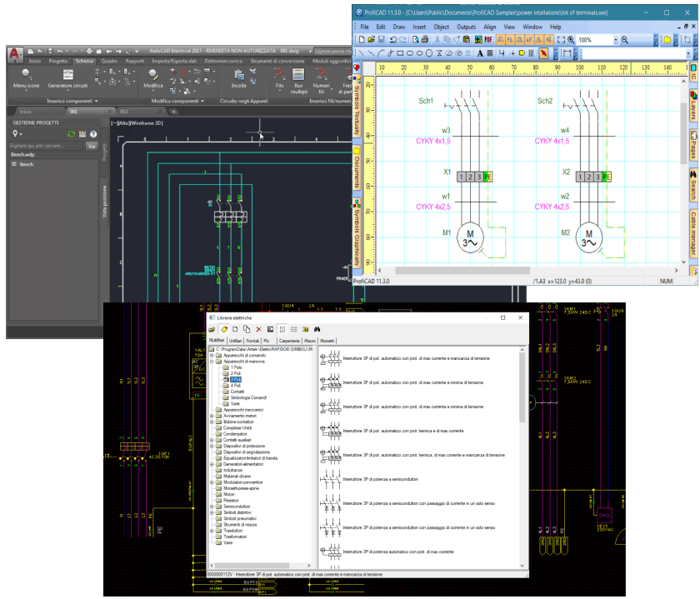The image size is (700, 599).
Task: Open the 100% zoom dropdown in ProfiCAD
Action: click(x=616, y=40)
